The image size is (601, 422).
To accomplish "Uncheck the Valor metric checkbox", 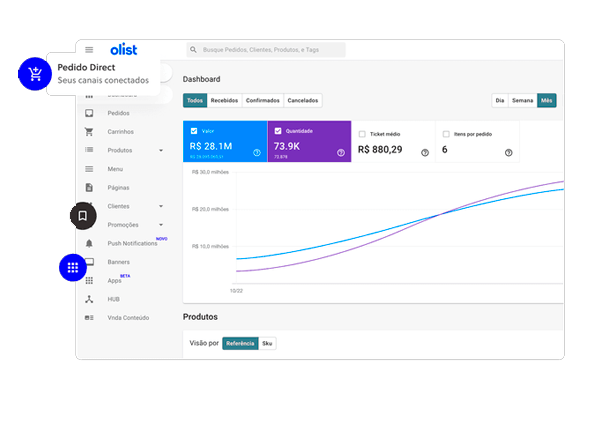I will pyautogui.click(x=194, y=131).
